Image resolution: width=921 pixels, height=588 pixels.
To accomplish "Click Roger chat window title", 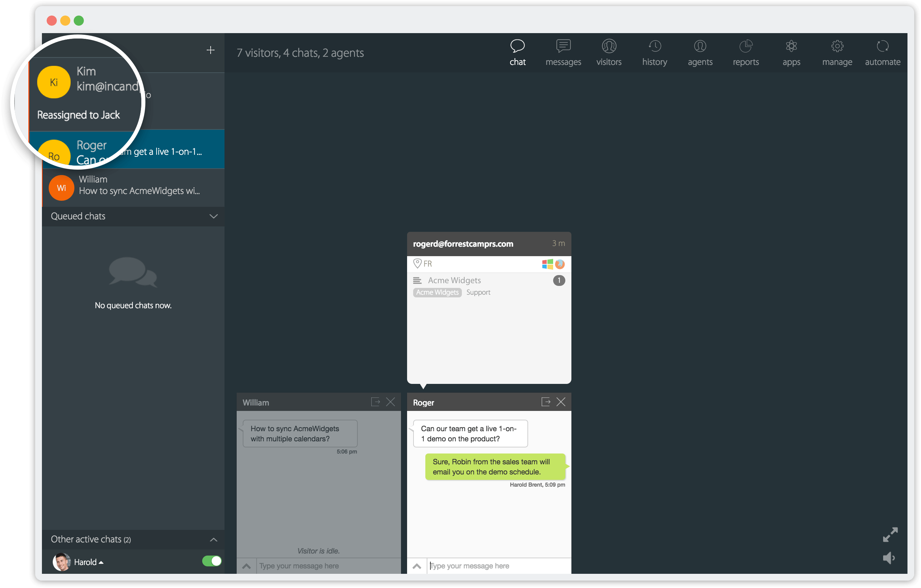I will point(423,402).
